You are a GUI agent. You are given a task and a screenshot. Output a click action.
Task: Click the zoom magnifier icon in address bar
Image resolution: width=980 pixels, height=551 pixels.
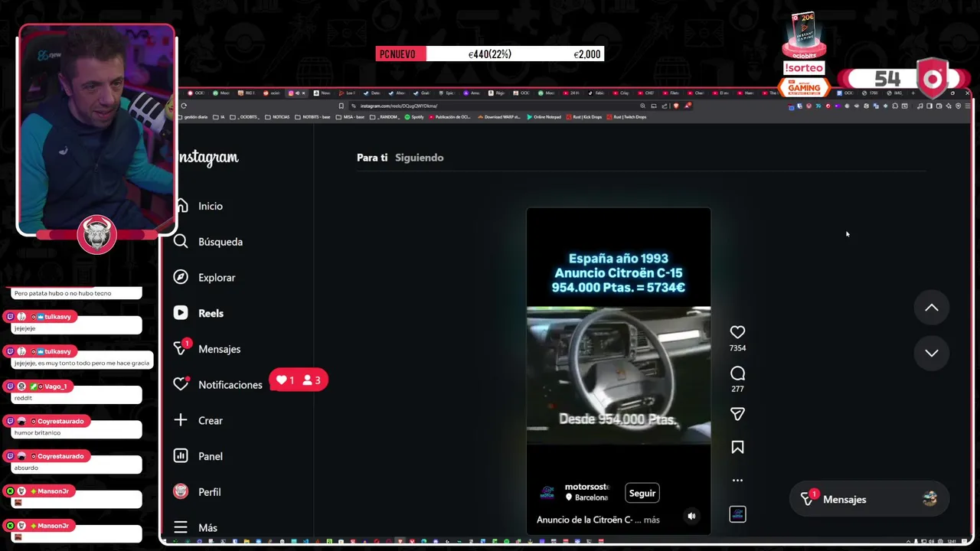[643, 106]
